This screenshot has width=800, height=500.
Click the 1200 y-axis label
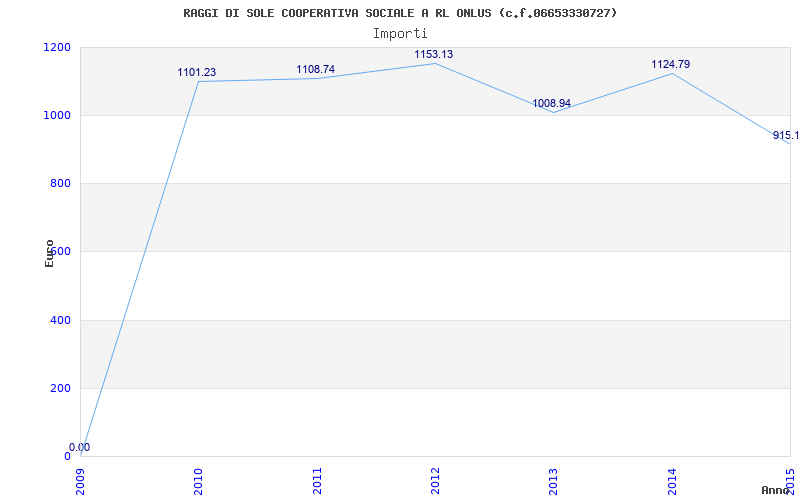[x=57, y=47]
